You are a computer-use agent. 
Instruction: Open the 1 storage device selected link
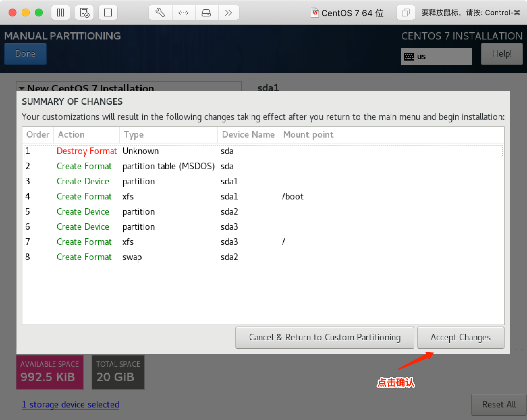70,405
